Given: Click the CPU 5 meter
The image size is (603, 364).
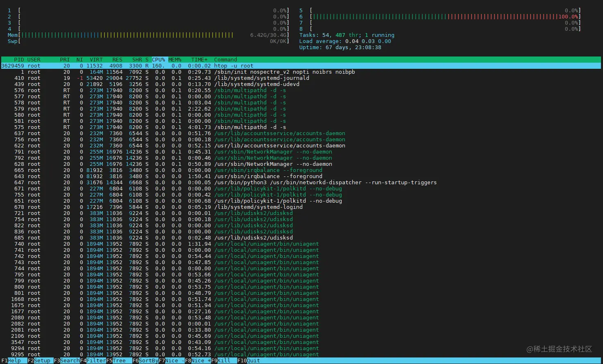Looking at the screenshot, I should (x=440, y=11).
